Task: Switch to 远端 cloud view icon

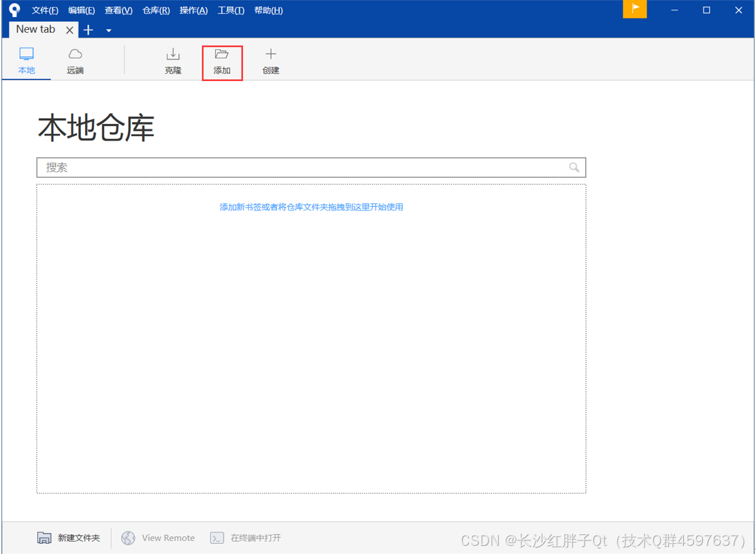Action: pos(74,59)
